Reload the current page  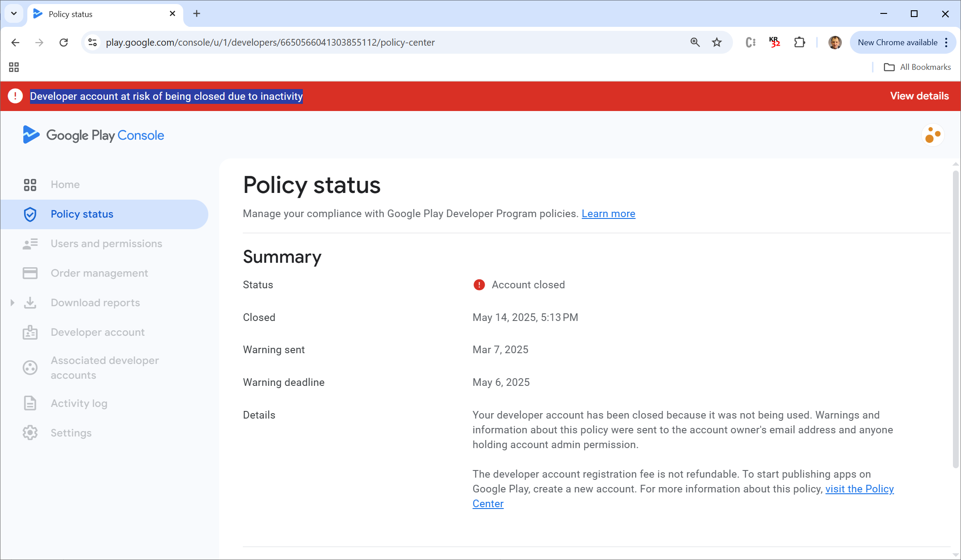64,43
